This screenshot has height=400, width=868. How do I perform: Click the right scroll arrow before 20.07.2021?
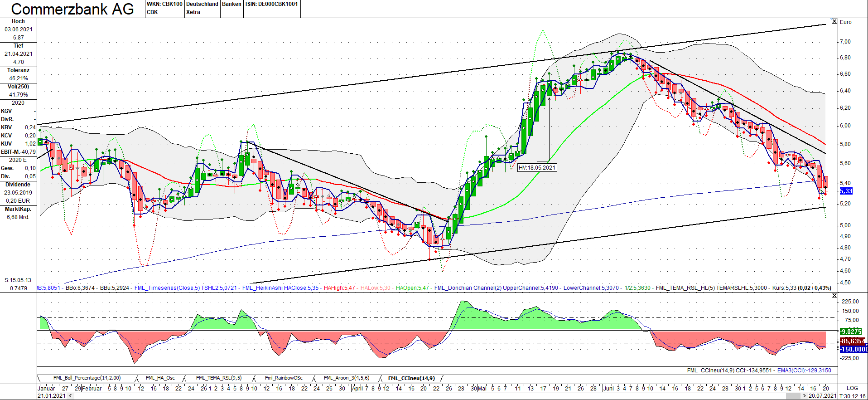804,396
